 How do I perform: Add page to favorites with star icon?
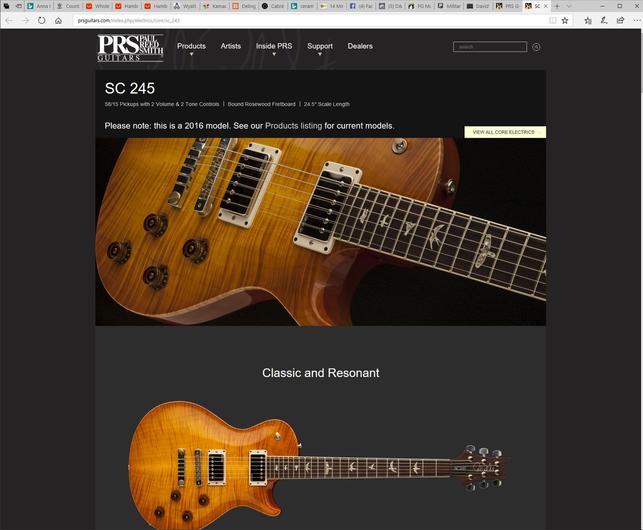coord(565,21)
